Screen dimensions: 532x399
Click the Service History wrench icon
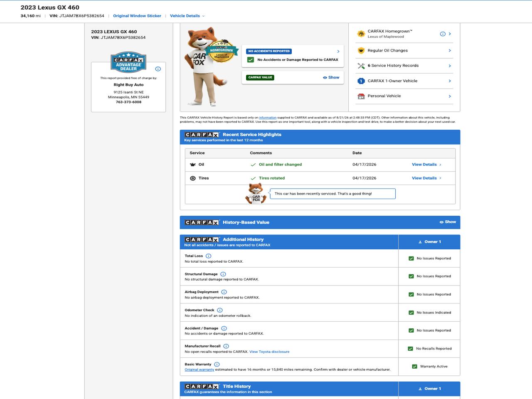[361, 66]
